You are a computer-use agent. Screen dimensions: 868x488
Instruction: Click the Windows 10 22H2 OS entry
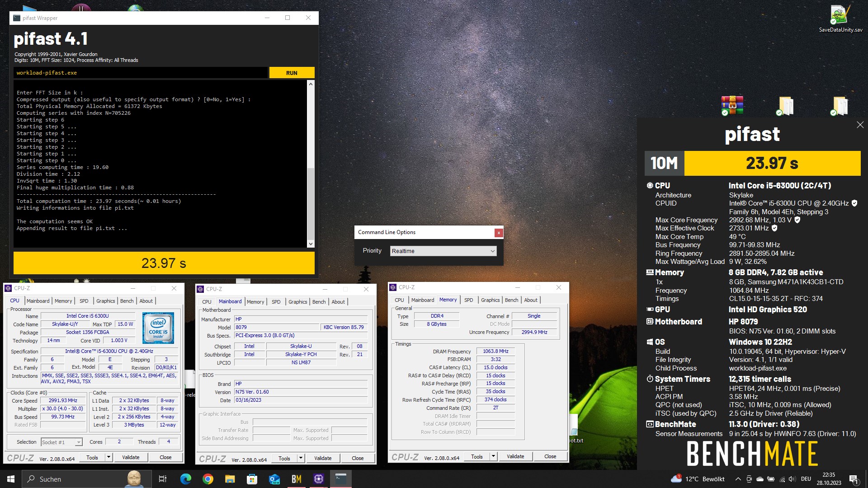tap(760, 342)
